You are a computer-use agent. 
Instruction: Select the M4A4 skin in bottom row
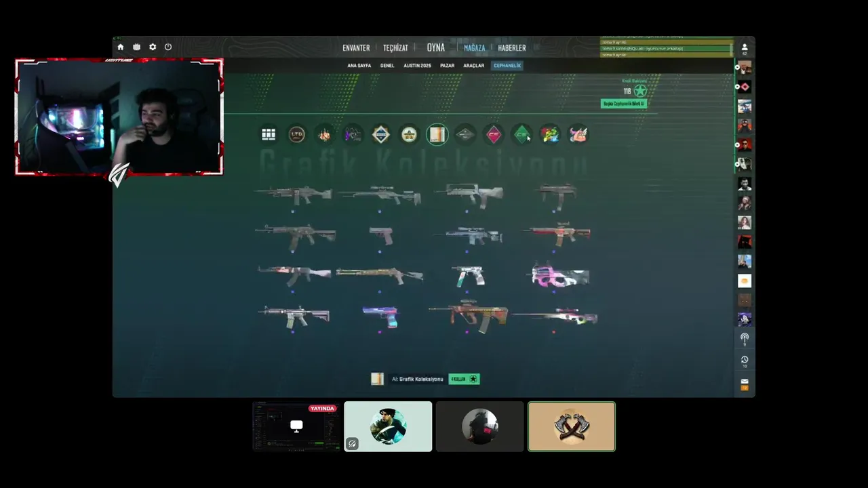pyautogui.click(x=294, y=316)
